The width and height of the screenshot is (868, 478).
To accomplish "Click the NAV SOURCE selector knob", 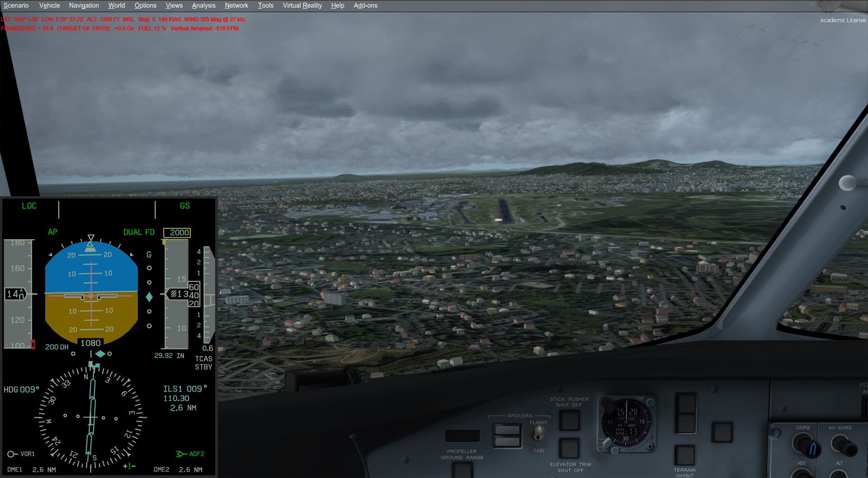I will (842, 444).
